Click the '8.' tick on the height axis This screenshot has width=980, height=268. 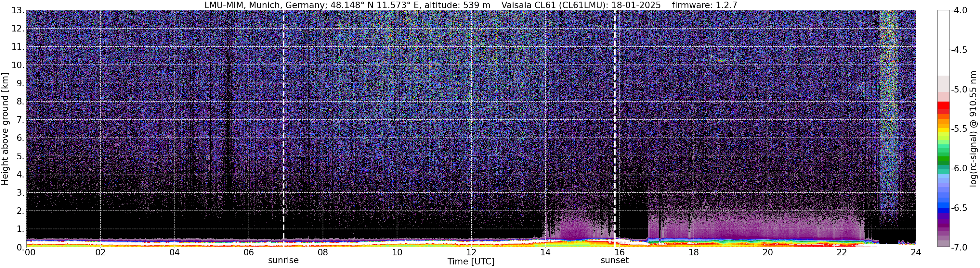[x=20, y=102]
